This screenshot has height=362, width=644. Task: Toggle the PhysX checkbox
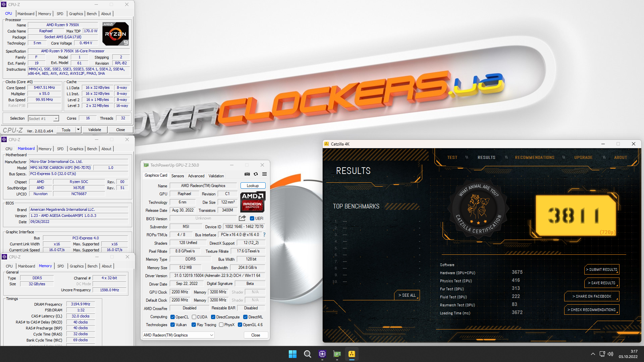[x=221, y=325]
